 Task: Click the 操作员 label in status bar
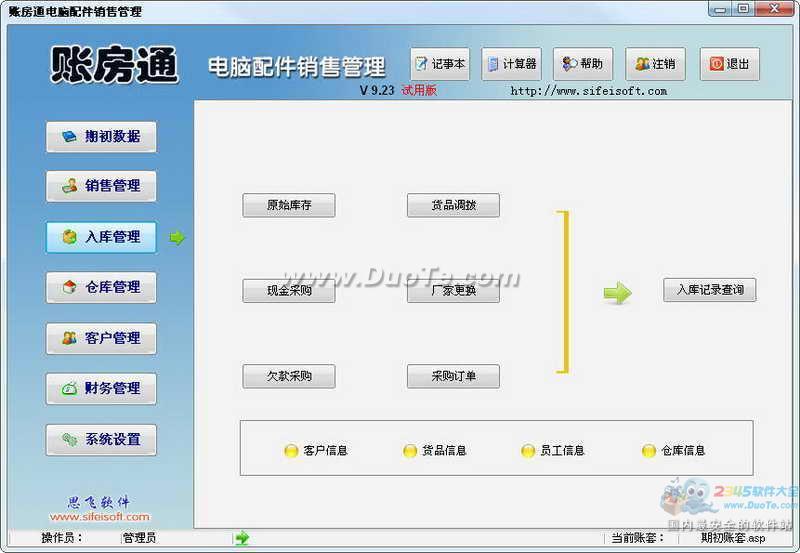[x=62, y=538]
